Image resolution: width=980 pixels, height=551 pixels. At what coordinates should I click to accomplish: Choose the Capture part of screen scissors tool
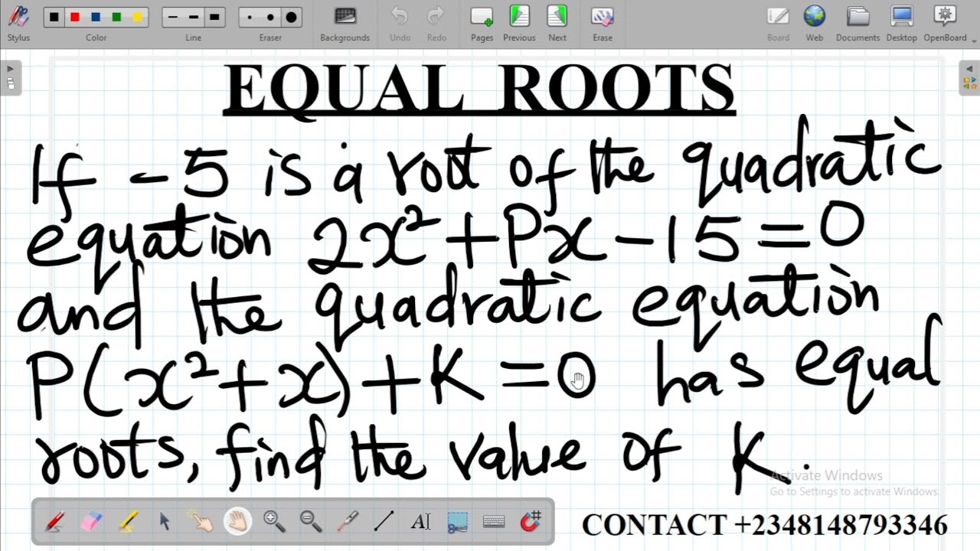[x=457, y=522]
